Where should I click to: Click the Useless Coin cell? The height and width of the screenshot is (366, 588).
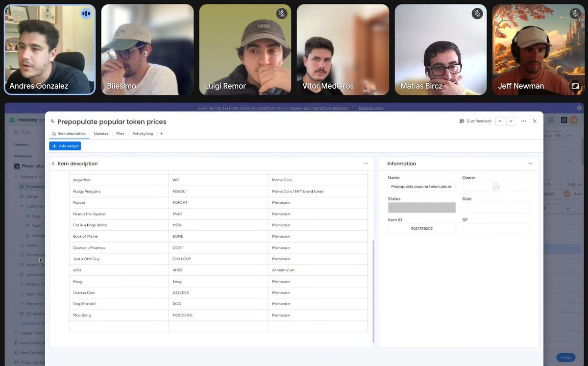point(119,293)
